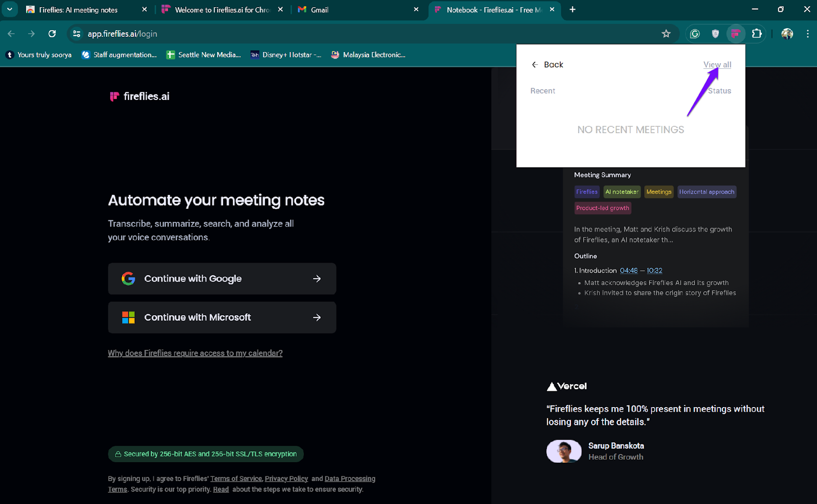Click the fireflies.ai logo
The height and width of the screenshot is (504, 817).
pos(139,96)
